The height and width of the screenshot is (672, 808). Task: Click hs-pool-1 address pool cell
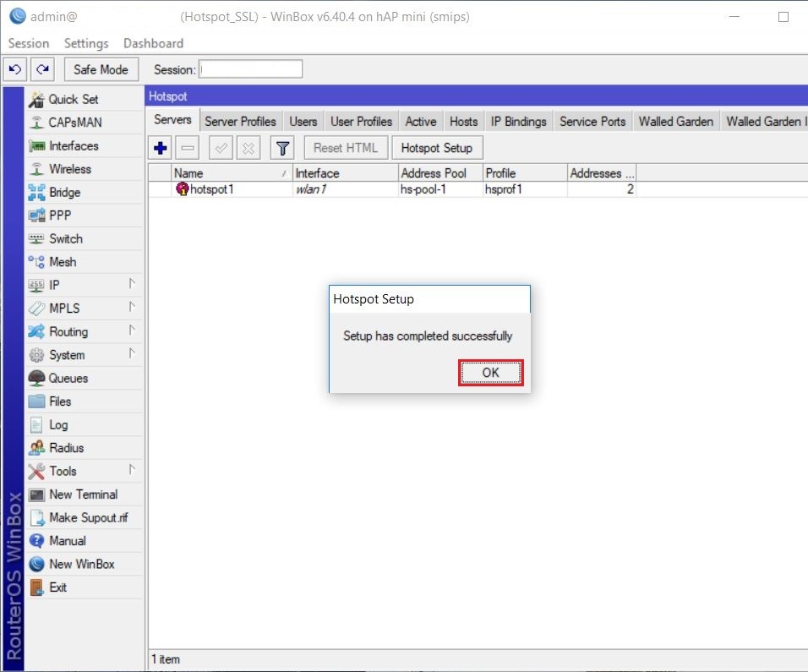click(x=440, y=189)
